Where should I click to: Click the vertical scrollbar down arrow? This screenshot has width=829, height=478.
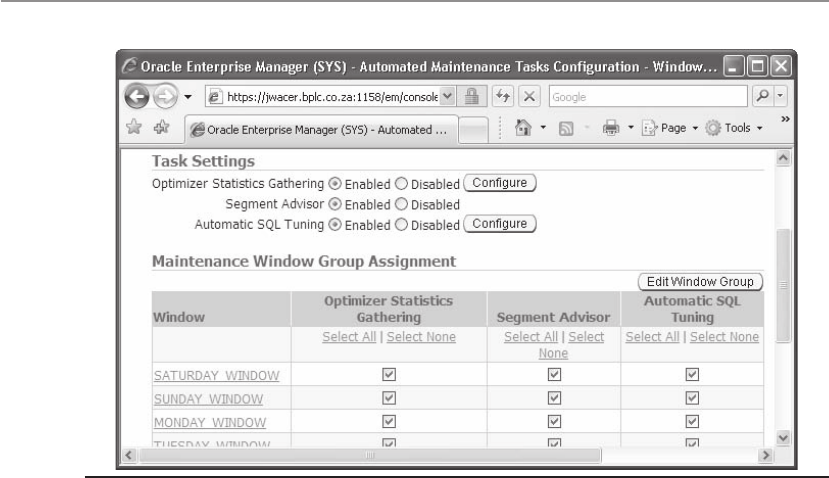pyautogui.click(x=784, y=437)
